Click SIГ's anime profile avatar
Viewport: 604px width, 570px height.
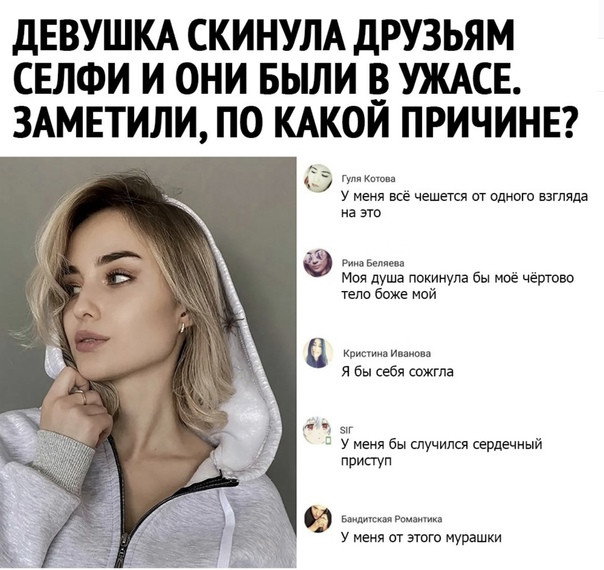coord(317,431)
